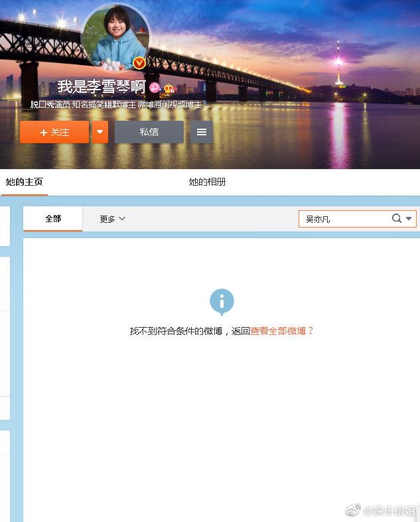Click the orange verified V badge
Screen dimensions: 420x522
[139, 63]
